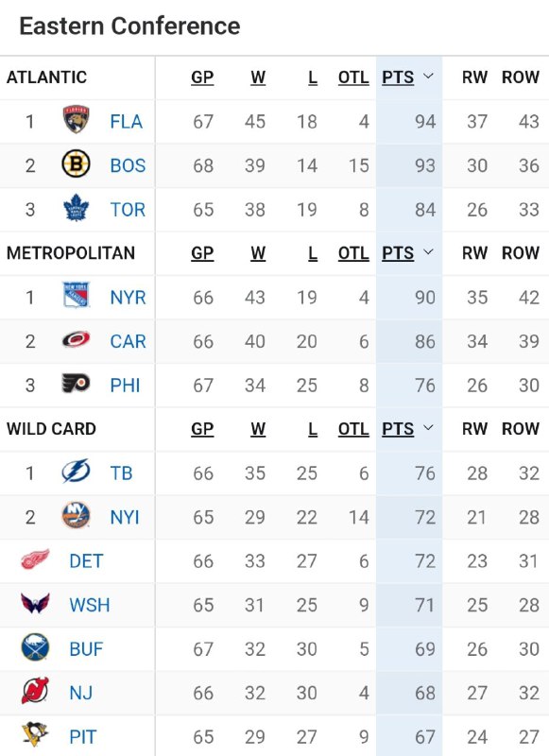This screenshot has width=549, height=756.
Task: Click the Boston Bruins logo
Action: (x=77, y=163)
